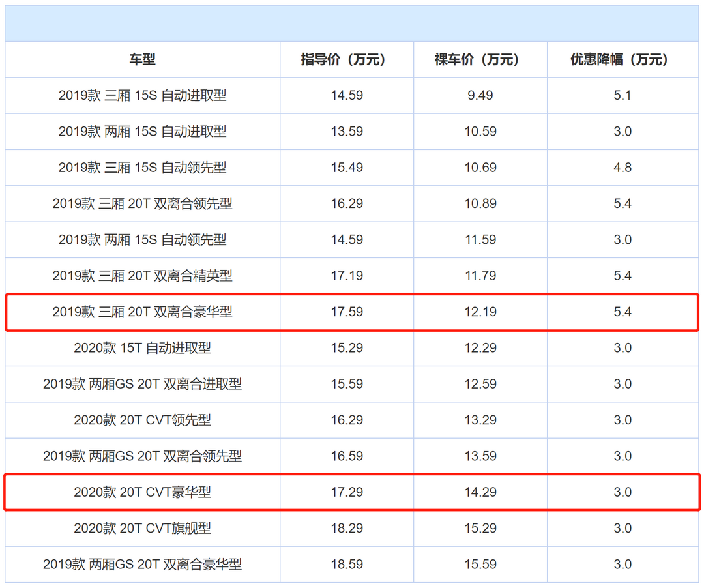Select the 2019款 三厢 20T 双离合领先型 model name
This screenshot has width=704, height=588.
point(142,204)
